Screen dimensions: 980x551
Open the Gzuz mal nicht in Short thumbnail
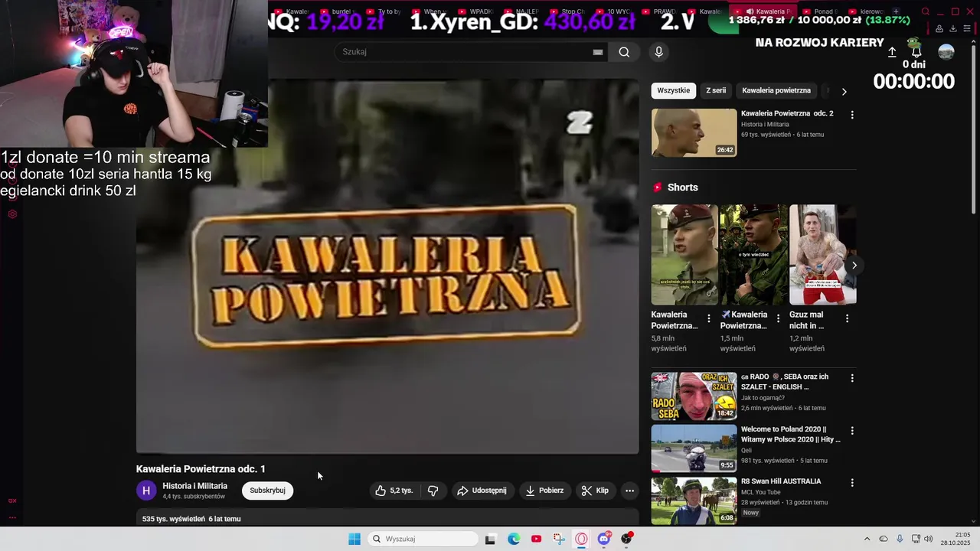point(822,254)
